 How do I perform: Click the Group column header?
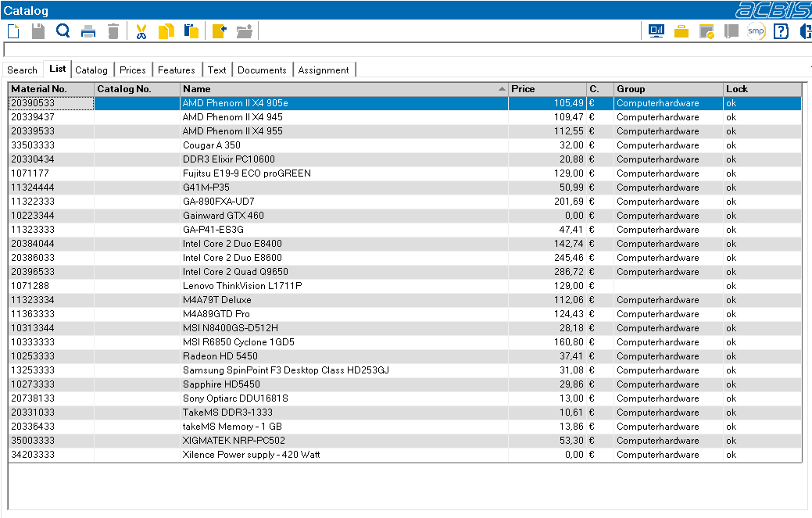coord(668,89)
